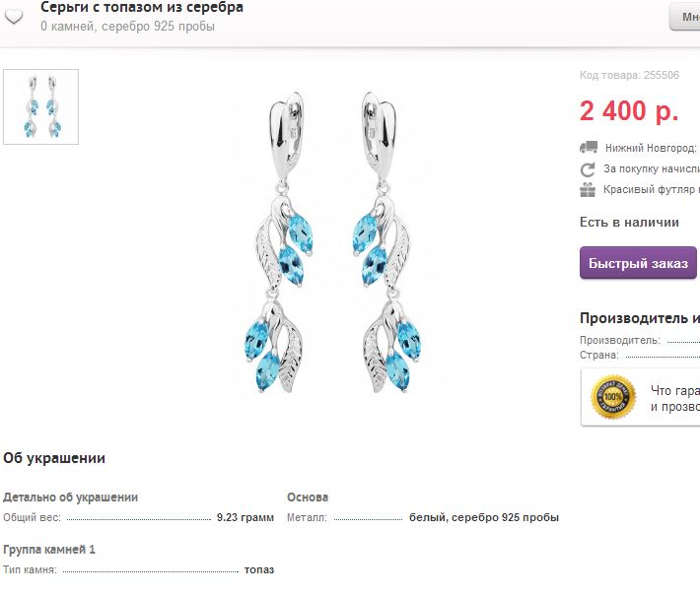Click the delivery truck icon

pos(589,148)
